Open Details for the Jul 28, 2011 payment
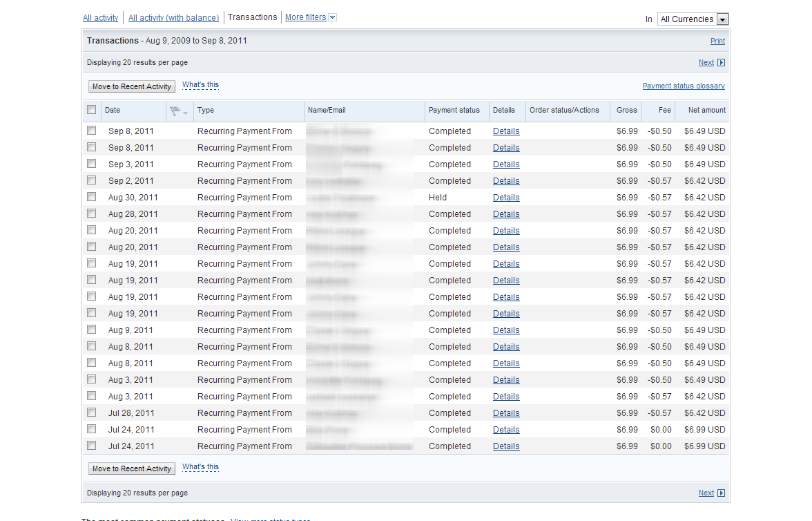Image resolution: width=812 pixels, height=521 pixels. tap(506, 413)
